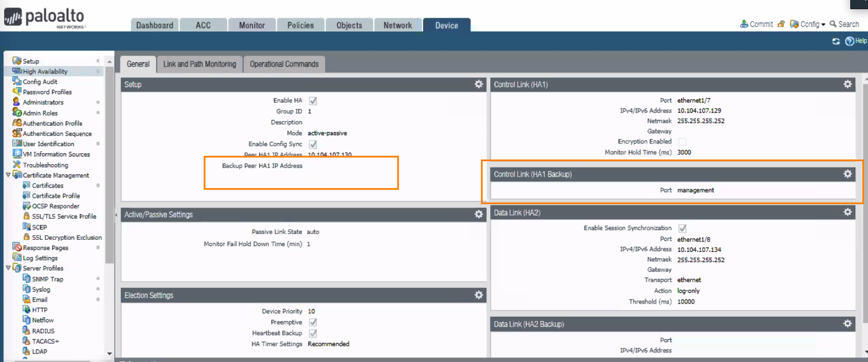868x362 pixels.
Task: Click the 'active-passive' Mode value
Action: (x=327, y=133)
